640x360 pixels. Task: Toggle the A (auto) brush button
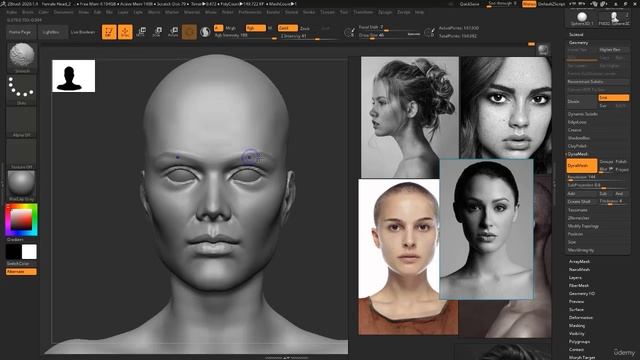218,28
